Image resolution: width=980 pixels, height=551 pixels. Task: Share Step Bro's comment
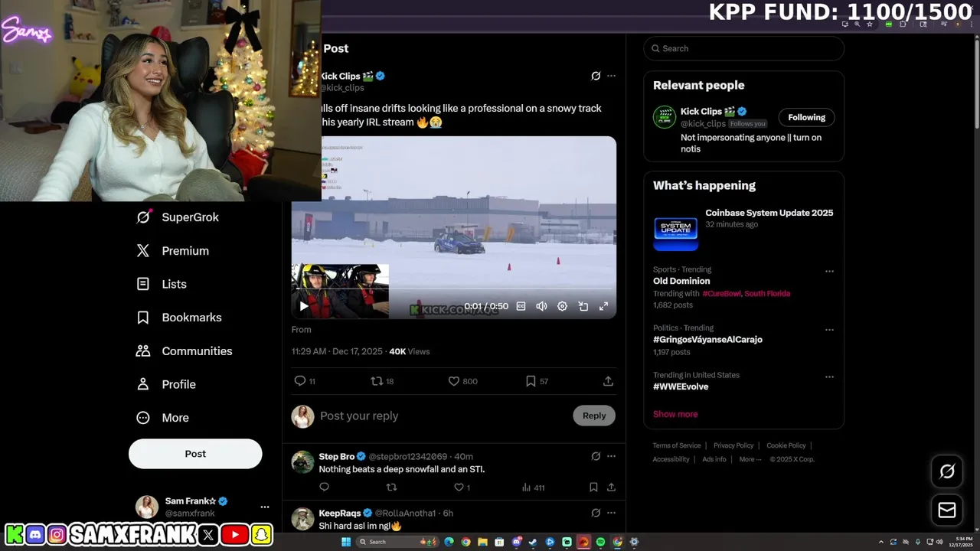611,487
